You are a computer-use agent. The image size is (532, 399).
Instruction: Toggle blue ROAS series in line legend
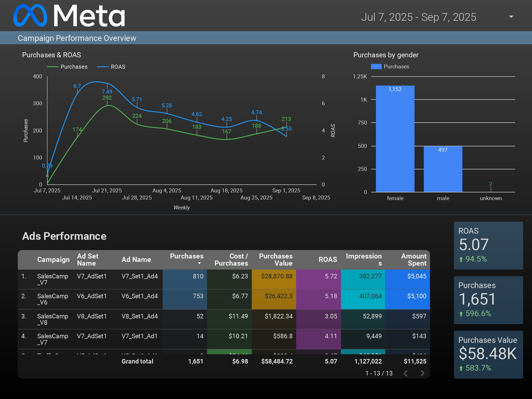tap(111, 67)
